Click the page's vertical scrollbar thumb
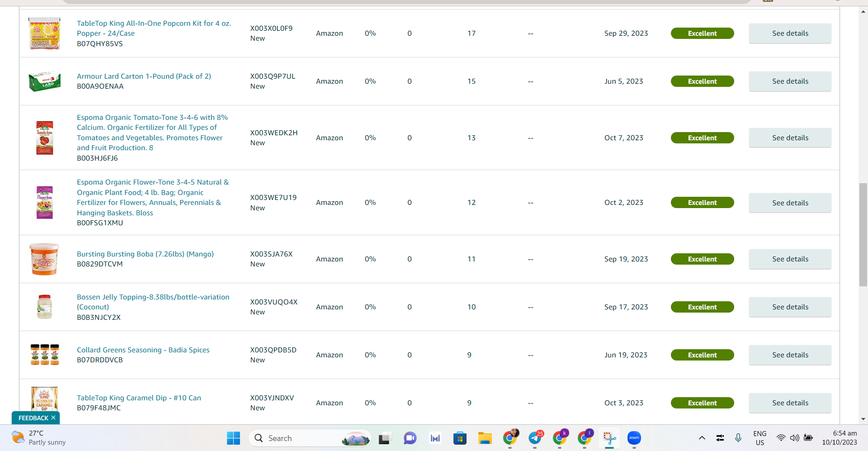 point(863,235)
